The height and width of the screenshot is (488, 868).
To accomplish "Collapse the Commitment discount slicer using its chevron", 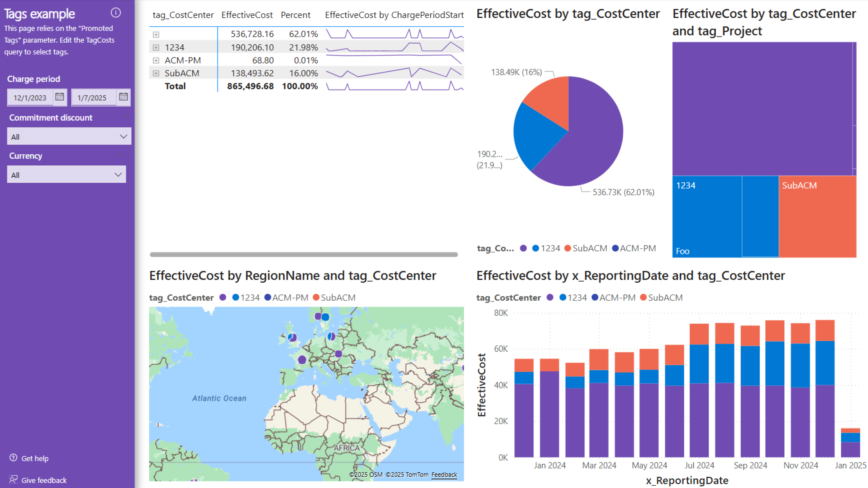I will click(126, 117).
